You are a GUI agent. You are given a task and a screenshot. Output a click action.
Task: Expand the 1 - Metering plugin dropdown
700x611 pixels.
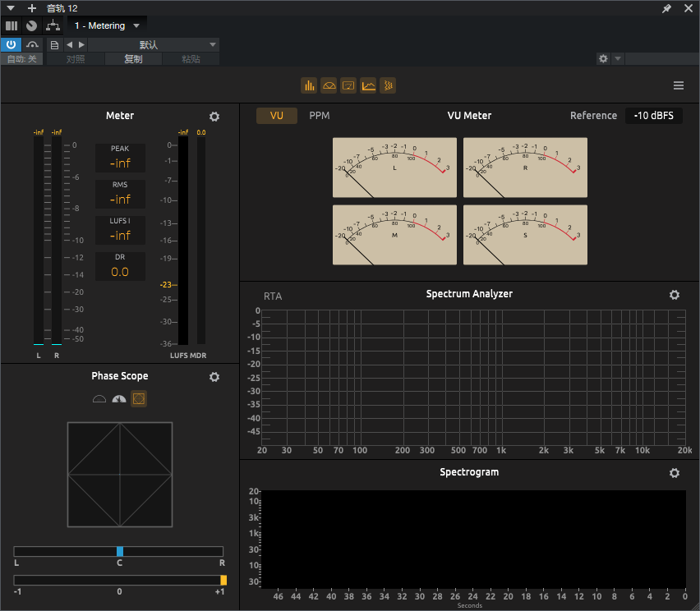[107, 26]
